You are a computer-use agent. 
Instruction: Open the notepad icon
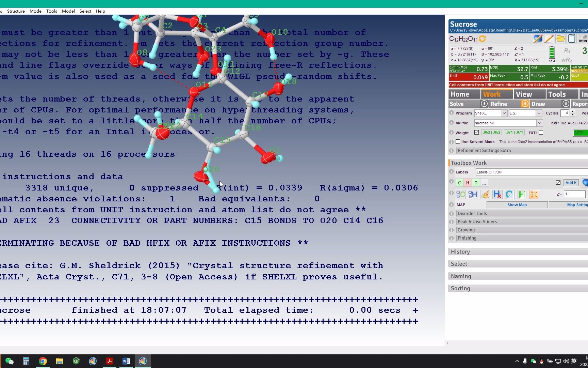(572, 39)
